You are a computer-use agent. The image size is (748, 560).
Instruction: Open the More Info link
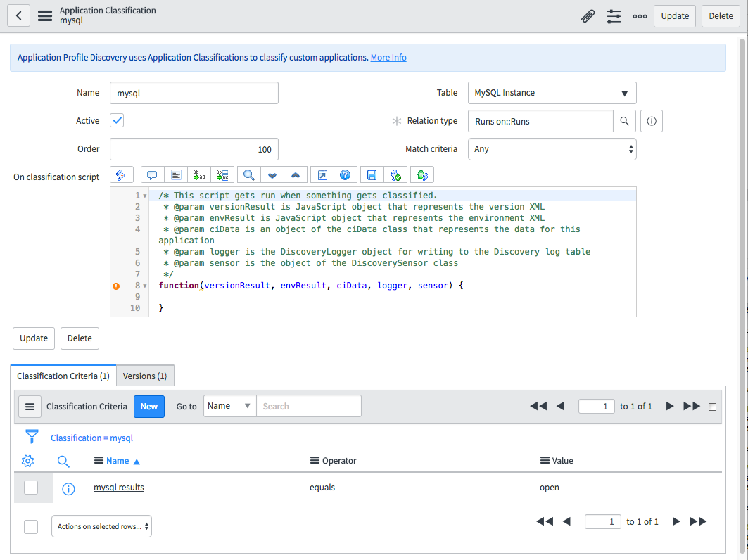pos(388,57)
